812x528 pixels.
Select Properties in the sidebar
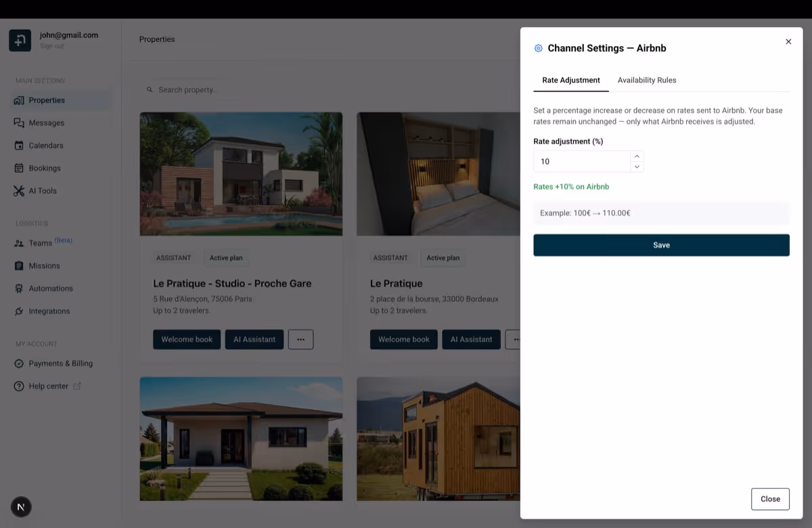[x=46, y=100]
